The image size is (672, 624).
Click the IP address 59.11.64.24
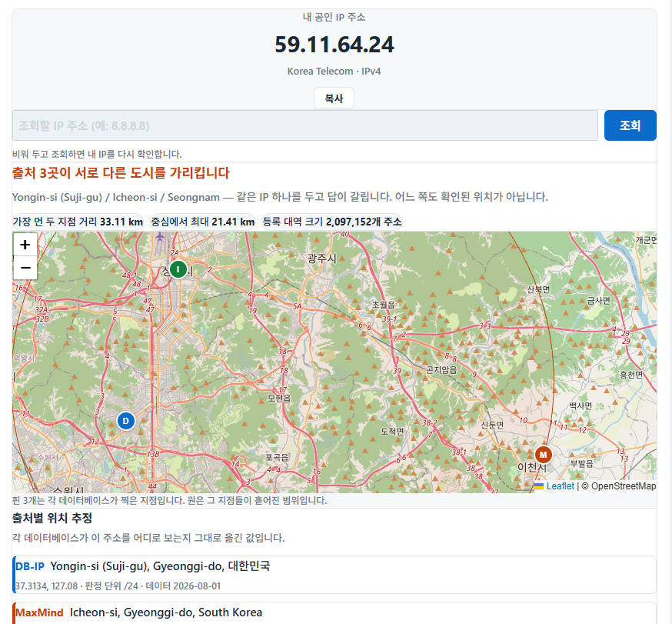(334, 45)
